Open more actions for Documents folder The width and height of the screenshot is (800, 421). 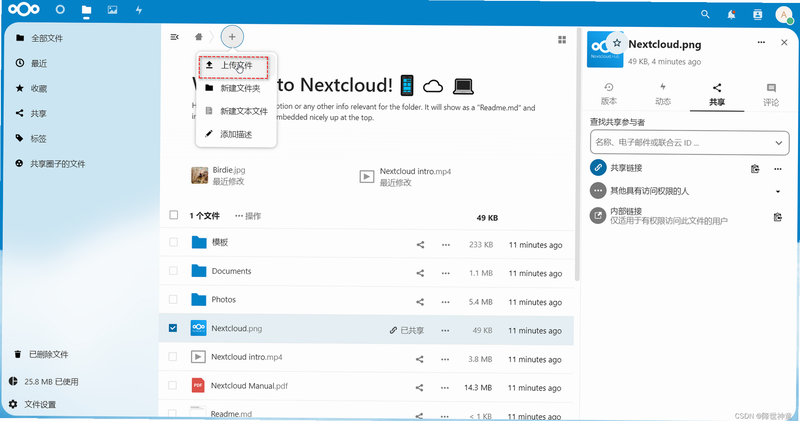(445, 274)
